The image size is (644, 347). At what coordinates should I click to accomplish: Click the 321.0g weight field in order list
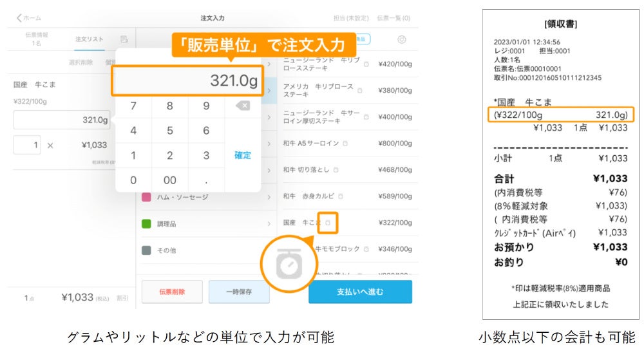(x=62, y=120)
